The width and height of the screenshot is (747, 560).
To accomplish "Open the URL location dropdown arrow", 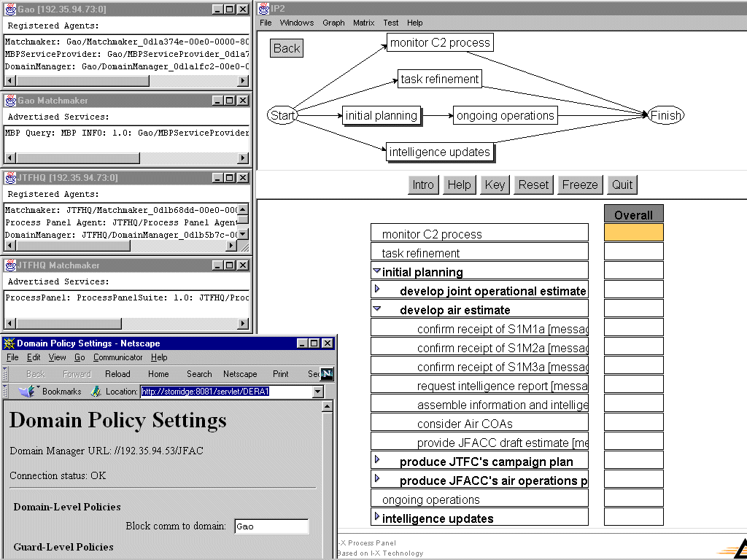I will 317,392.
